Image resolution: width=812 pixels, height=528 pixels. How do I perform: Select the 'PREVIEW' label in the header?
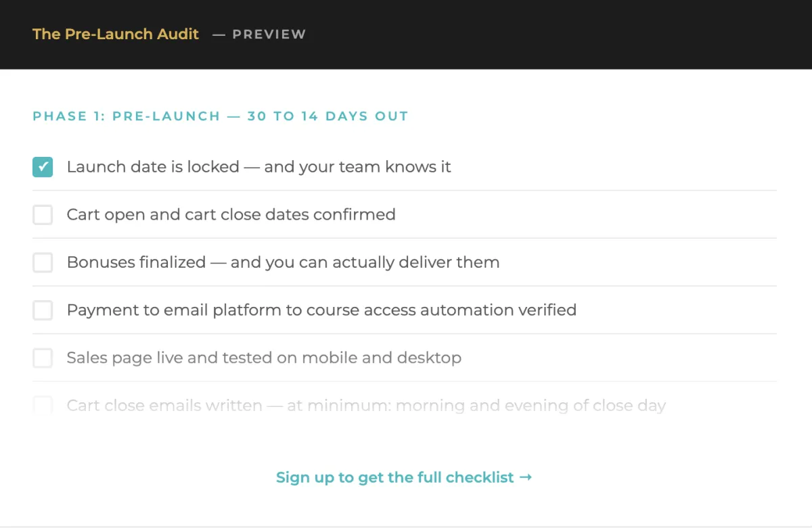point(269,34)
